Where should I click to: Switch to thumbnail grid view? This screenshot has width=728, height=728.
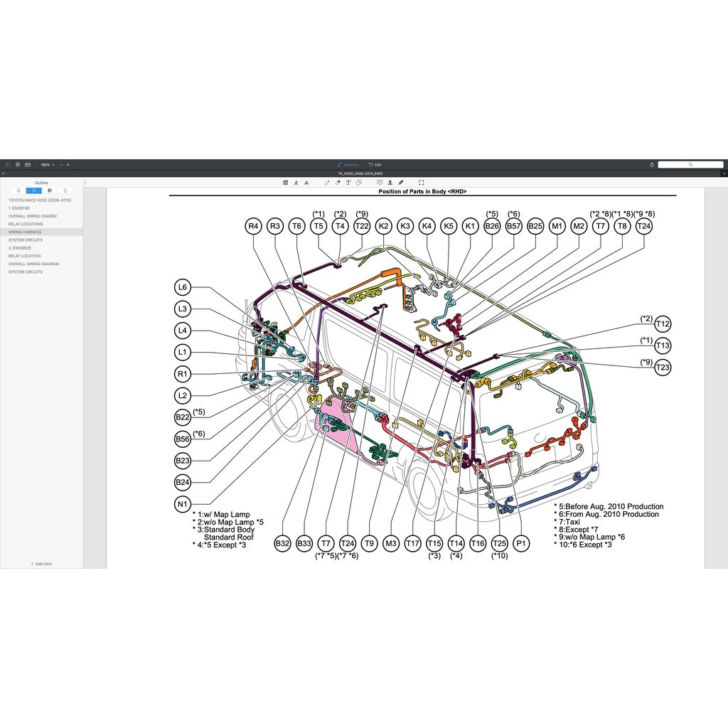pos(18,164)
